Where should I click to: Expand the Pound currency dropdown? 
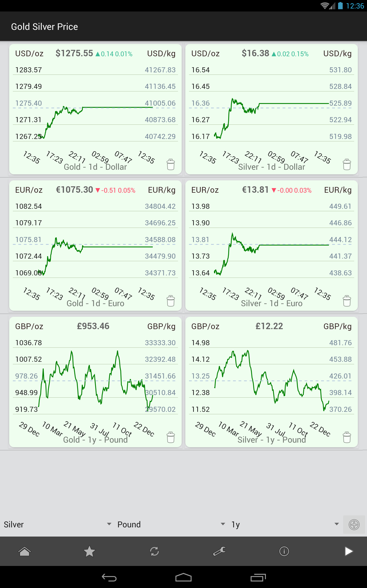(171, 524)
